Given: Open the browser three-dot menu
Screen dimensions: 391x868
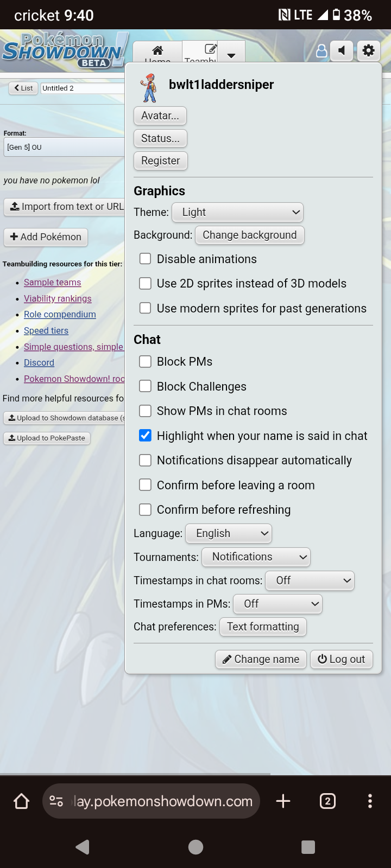Looking at the screenshot, I should [370, 801].
